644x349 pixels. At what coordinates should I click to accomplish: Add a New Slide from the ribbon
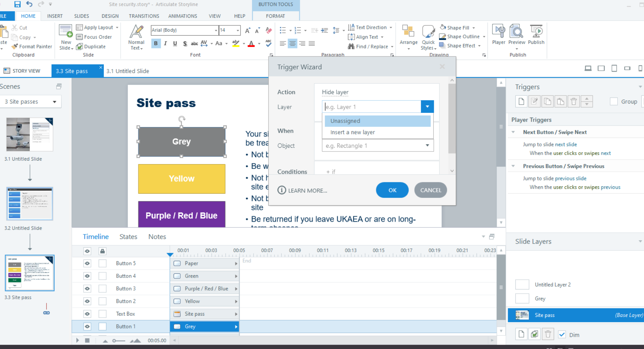click(66, 37)
